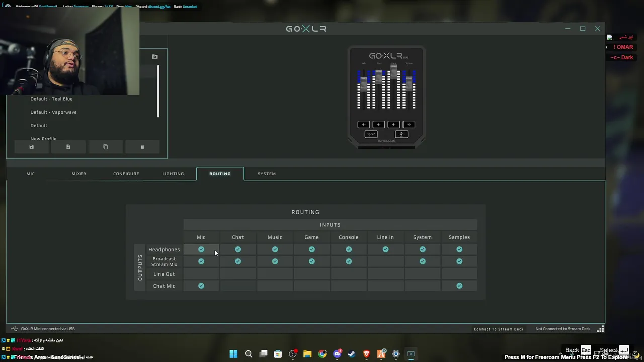Click the USB connection icon in status bar

pos(14,329)
